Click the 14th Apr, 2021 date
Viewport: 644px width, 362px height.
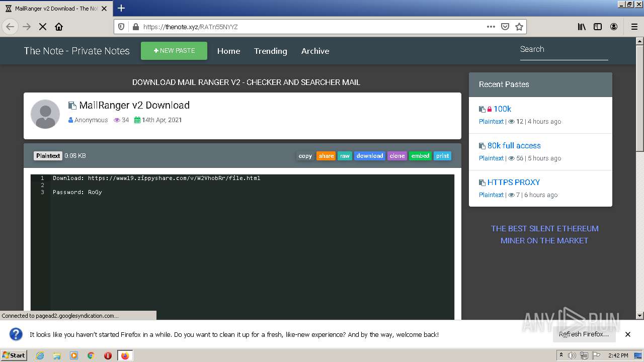coord(162,120)
